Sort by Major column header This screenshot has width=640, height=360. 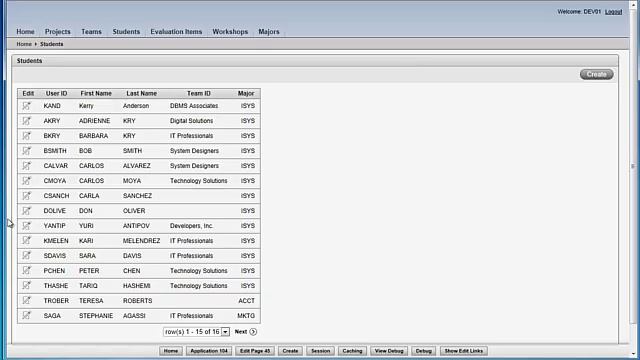(246, 93)
